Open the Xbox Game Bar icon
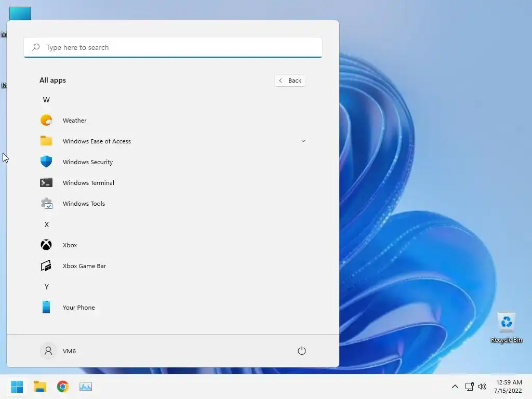Image resolution: width=532 pixels, height=399 pixels. click(x=46, y=265)
